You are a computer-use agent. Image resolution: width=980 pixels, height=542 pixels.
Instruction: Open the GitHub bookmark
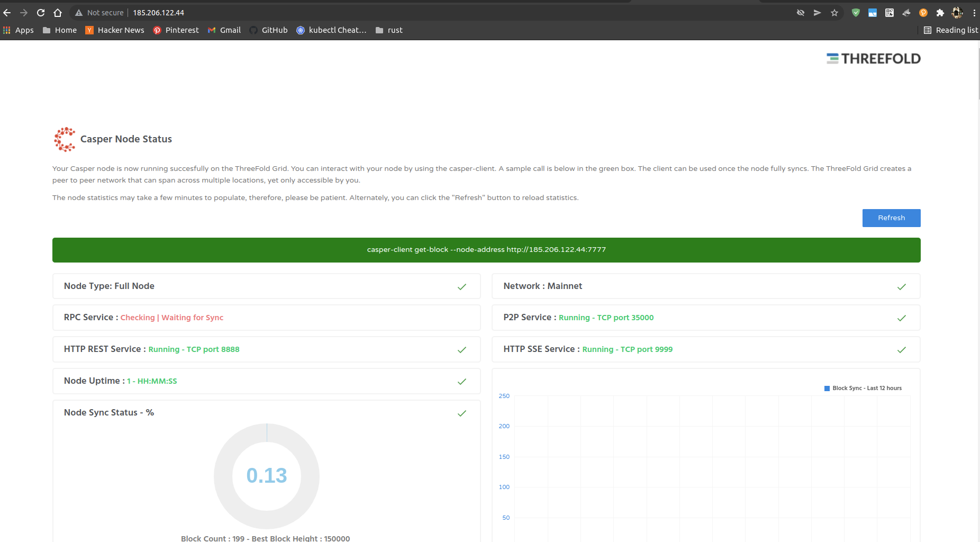(268, 30)
